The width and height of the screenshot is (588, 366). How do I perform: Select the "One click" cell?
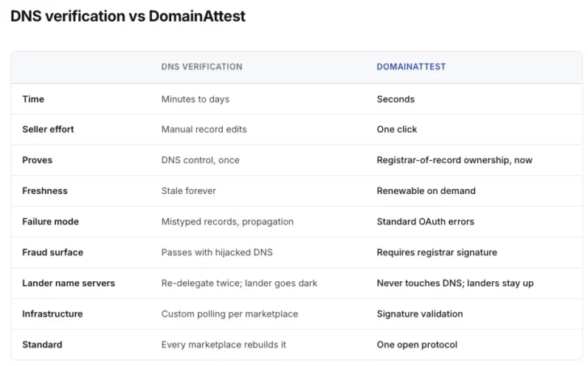[397, 129]
